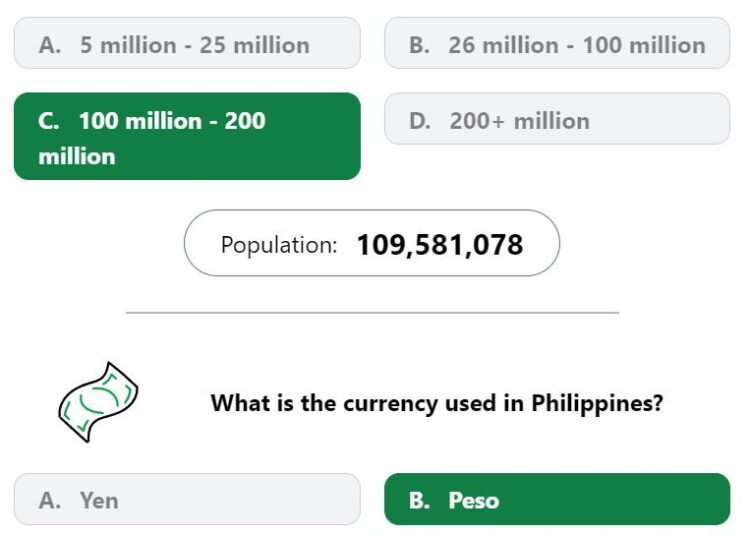Click the word 'million' on the second line of option C
The width and height of the screenshot is (750, 536).
tap(77, 157)
